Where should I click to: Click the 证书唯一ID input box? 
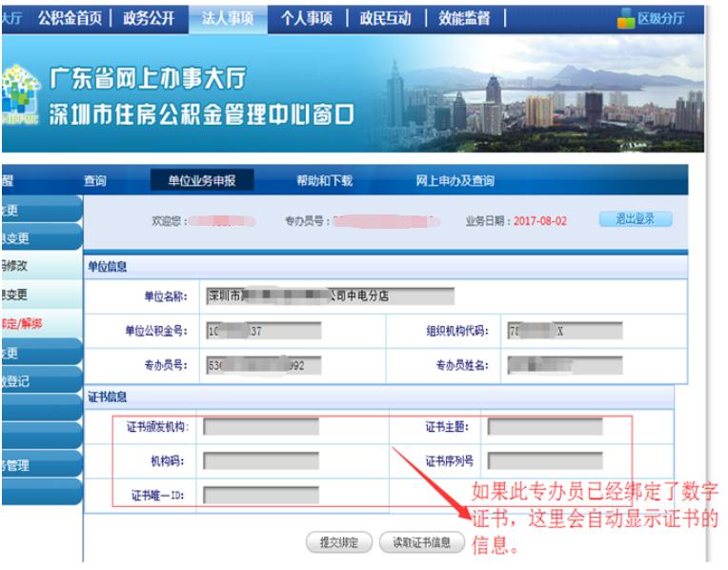click(260, 496)
